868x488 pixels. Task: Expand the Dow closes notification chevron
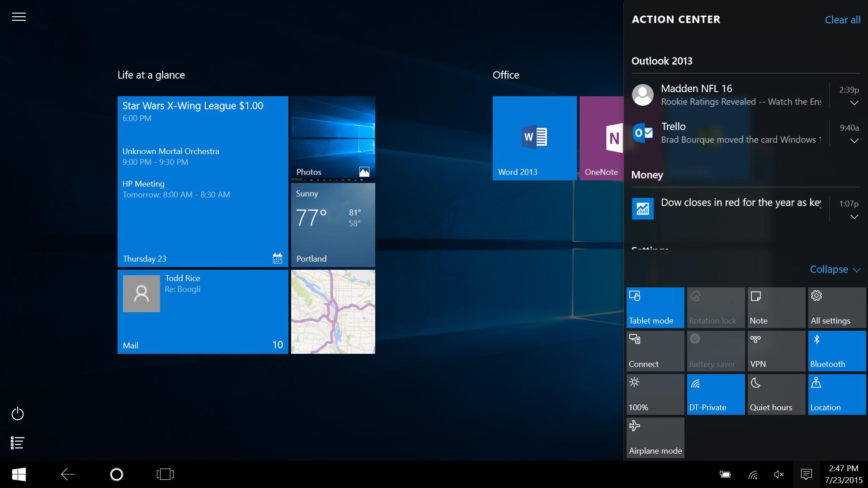point(854,217)
